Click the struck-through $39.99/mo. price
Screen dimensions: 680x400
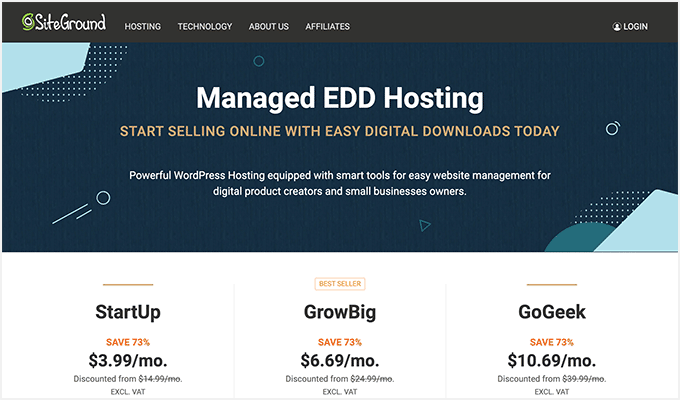click(x=584, y=379)
